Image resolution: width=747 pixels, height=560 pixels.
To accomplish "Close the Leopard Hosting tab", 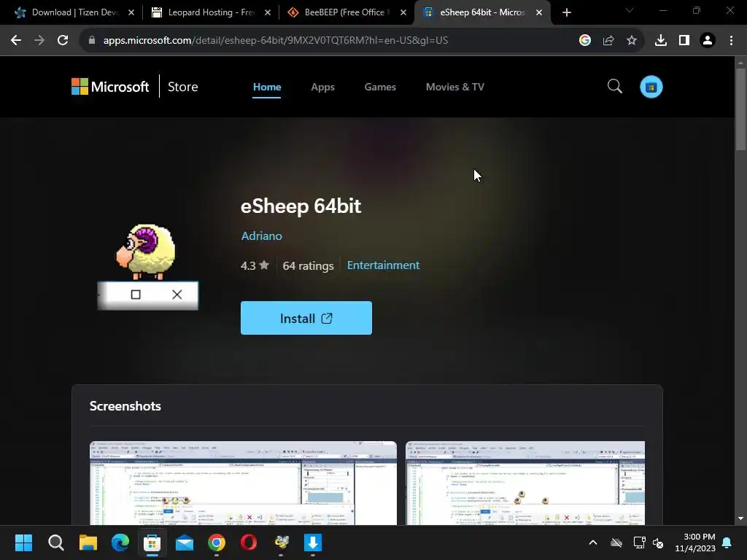I will [268, 12].
